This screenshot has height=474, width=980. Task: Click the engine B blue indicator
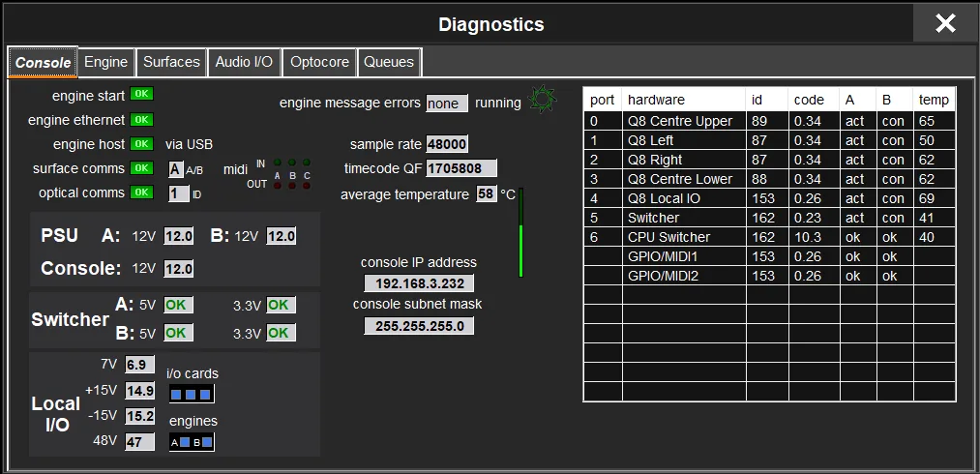click(x=207, y=443)
